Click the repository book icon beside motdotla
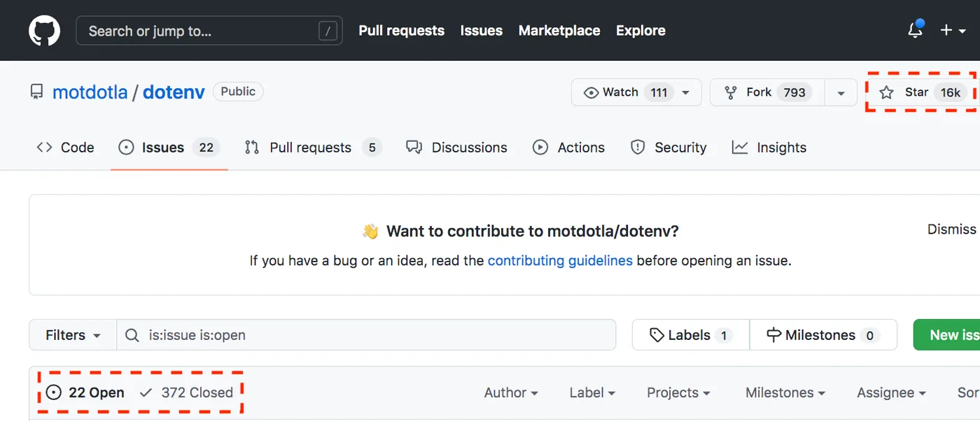Image resolution: width=980 pixels, height=421 pixels. pos(36,92)
